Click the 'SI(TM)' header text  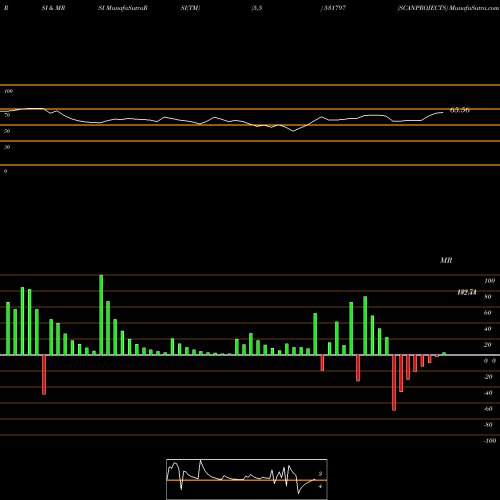(x=190, y=8)
